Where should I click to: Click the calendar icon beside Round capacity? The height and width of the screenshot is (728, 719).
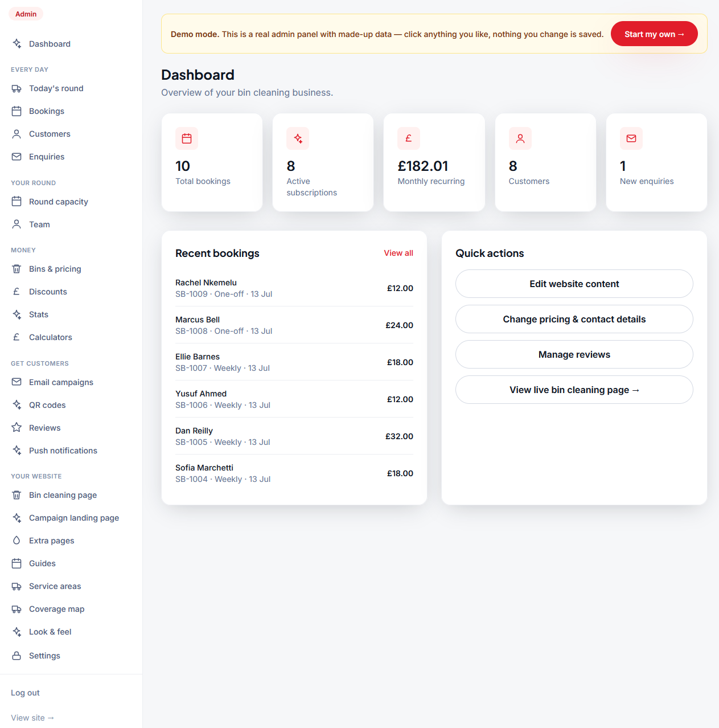pyautogui.click(x=17, y=202)
